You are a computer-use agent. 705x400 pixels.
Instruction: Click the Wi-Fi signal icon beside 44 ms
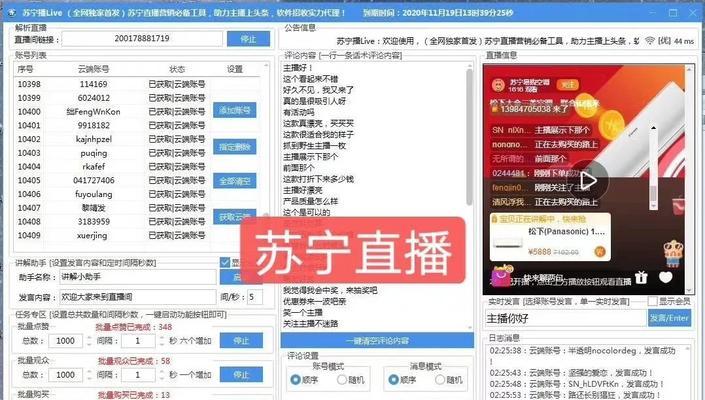click(650, 40)
